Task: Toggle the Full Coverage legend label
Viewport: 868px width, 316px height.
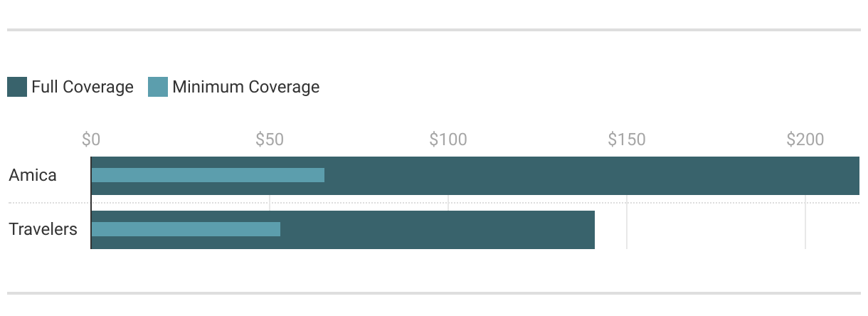Action: point(82,88)
